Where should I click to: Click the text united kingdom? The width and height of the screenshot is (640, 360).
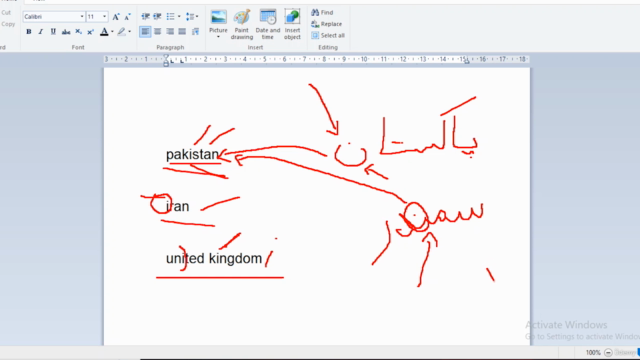(214, 258)
